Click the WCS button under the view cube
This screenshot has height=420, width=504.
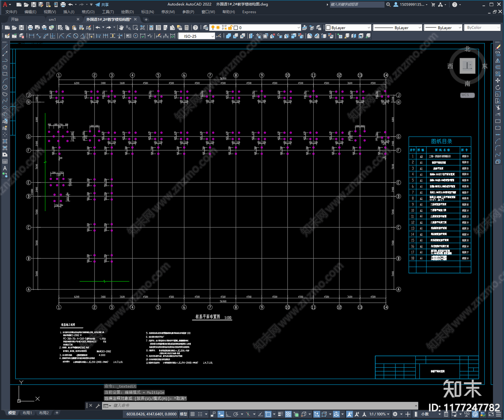tap(467, 95)
